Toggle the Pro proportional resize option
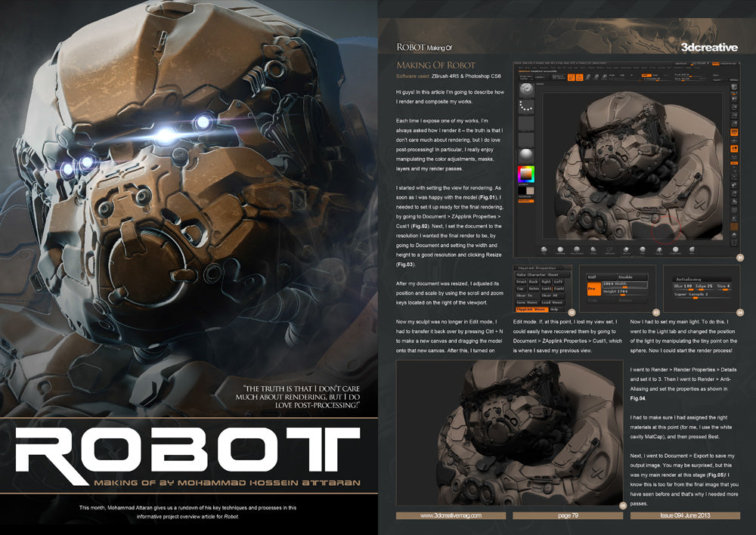This screenshot has height=535, width=756. click(594, 289)
